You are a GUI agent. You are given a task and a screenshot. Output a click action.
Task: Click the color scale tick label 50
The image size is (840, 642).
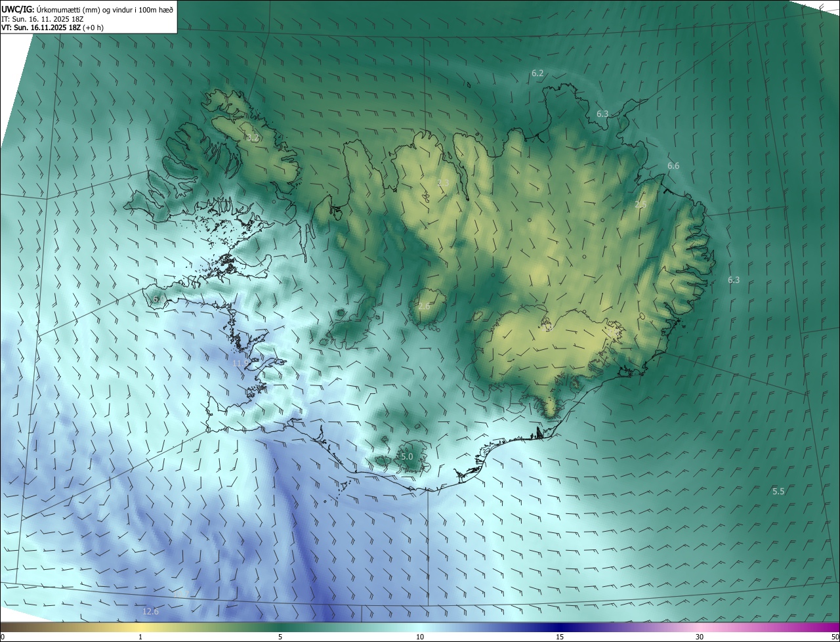(x=835, y=637)
